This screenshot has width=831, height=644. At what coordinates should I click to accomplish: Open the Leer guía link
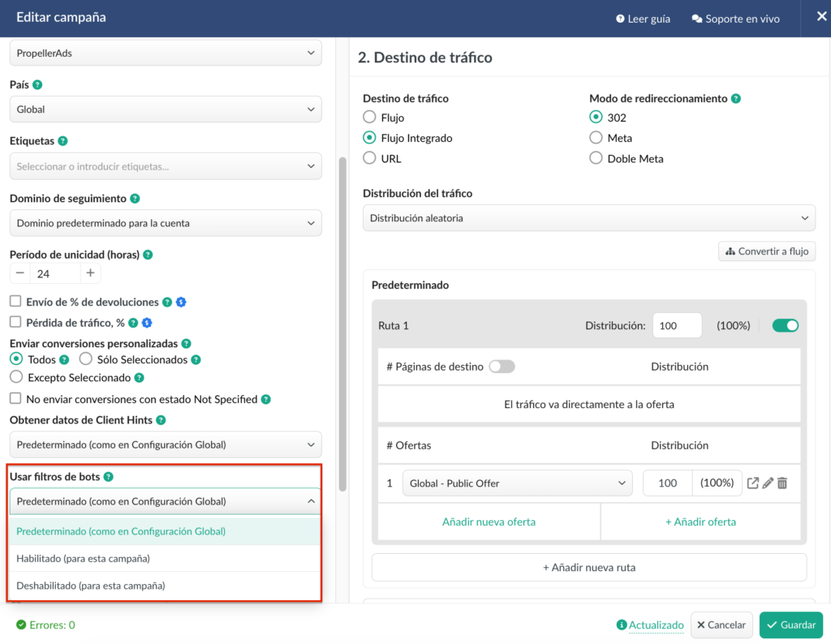tap(643, 19)
